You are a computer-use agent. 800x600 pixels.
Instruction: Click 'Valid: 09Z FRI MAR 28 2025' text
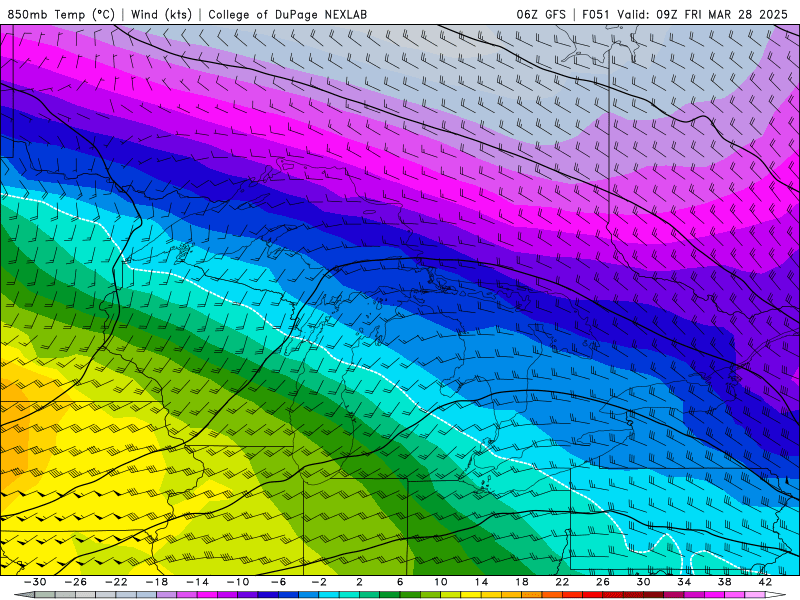pyautogui.click(x=703, y=14)
